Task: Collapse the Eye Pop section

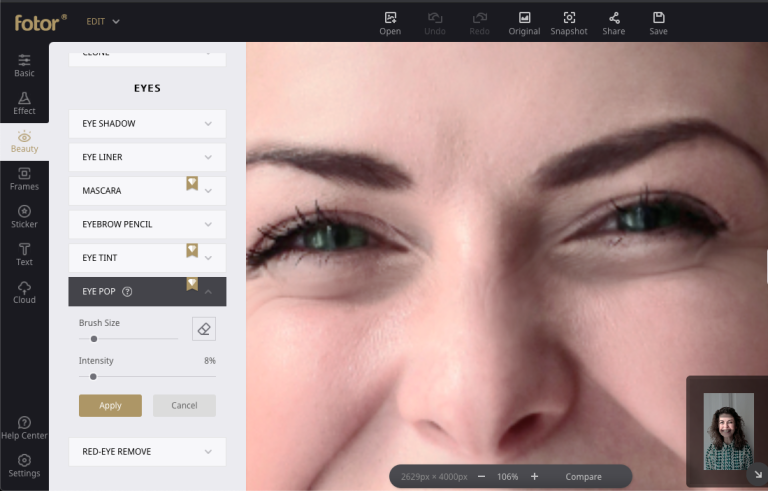Action: (x=147, y=292)
